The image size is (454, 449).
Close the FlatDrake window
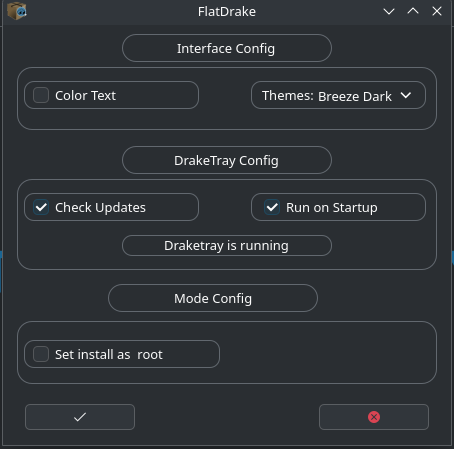click(x=437, y=12)
